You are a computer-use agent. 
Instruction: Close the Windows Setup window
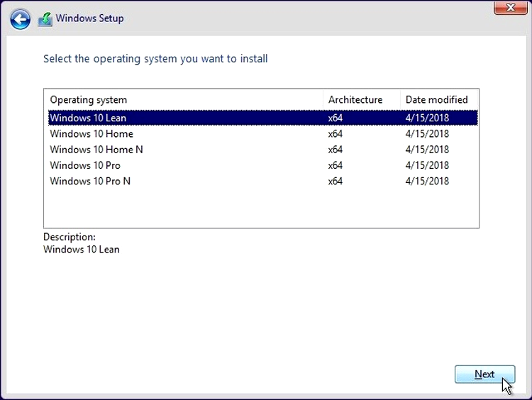click(510, 8)
